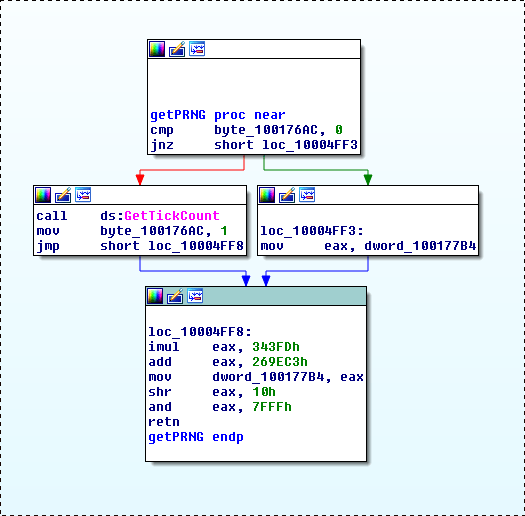The height and width of the screenshot is (516, 525).
Task: Click loc_10004FF3 operand in jnz instruction
Action: 310,145
